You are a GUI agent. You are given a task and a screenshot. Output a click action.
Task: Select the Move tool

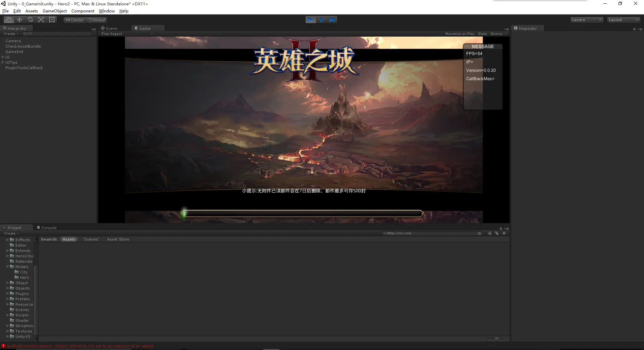coord(19,20)
